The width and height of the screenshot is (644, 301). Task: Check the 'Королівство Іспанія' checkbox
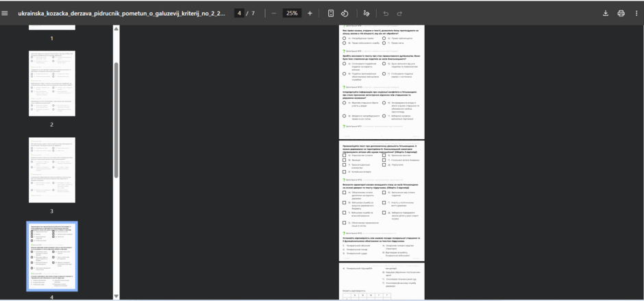[344, 156]
